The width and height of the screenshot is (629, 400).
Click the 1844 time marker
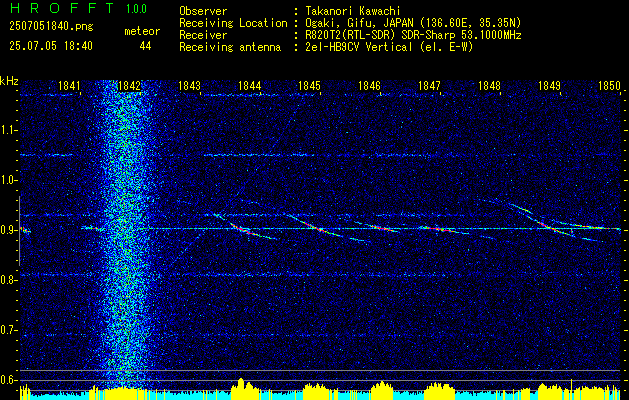coord(250,85)
